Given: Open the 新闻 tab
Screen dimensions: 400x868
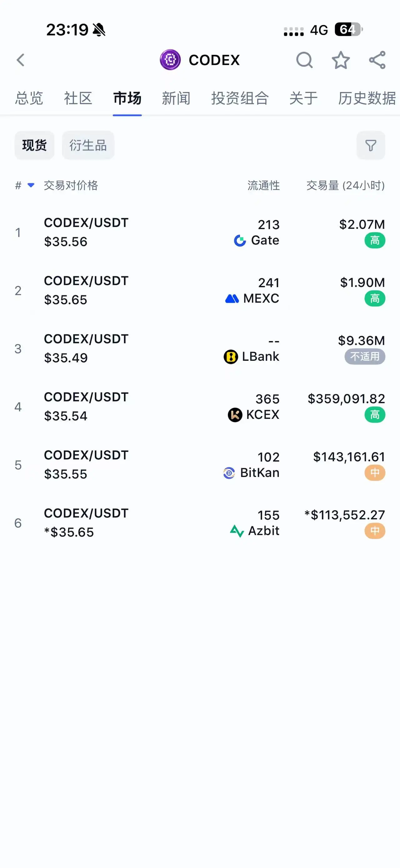Looking at the screenshot, I should (176, 98).
